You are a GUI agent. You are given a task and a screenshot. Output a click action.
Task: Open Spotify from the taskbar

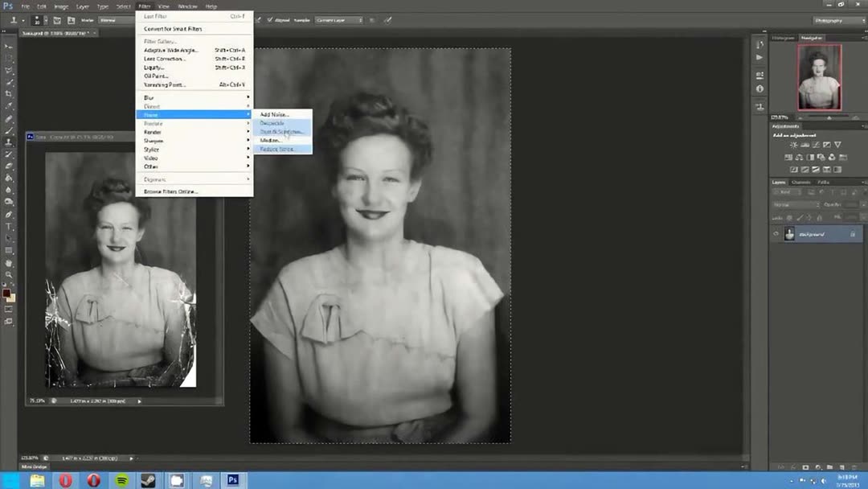click(121, 480)
